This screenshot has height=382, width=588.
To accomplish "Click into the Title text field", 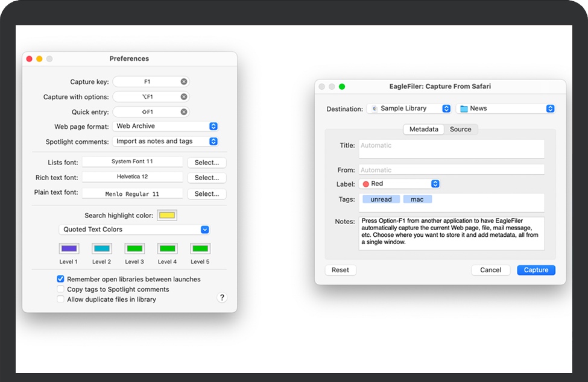I will (x=451, y=148).
